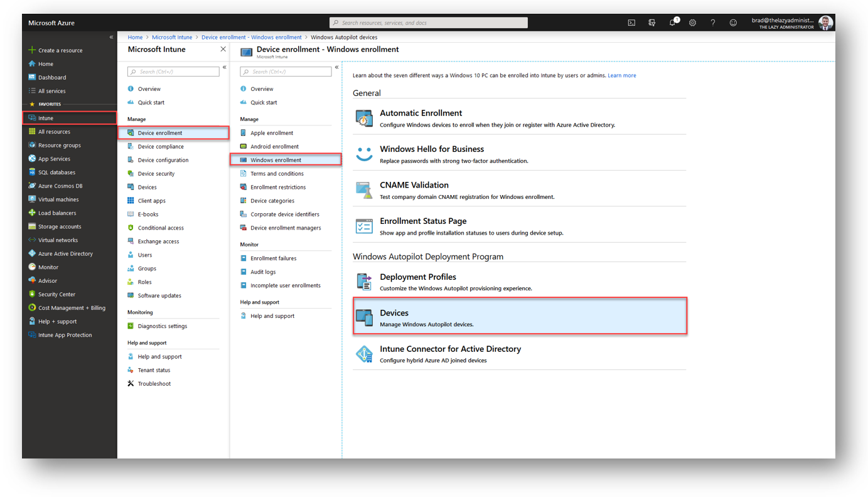Open portal settings gear icon
This screenshot has height=498, width=868.
click(692, 23)
